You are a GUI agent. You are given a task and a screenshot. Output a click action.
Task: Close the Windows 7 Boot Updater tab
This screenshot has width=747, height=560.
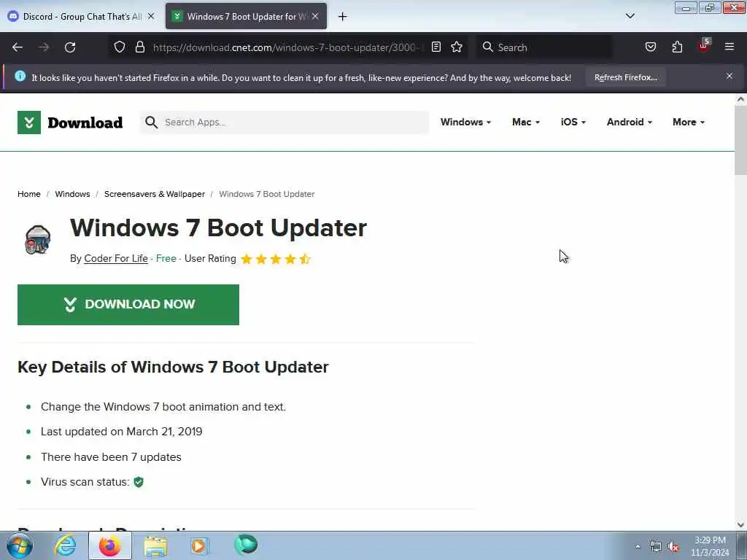point(315,16)
